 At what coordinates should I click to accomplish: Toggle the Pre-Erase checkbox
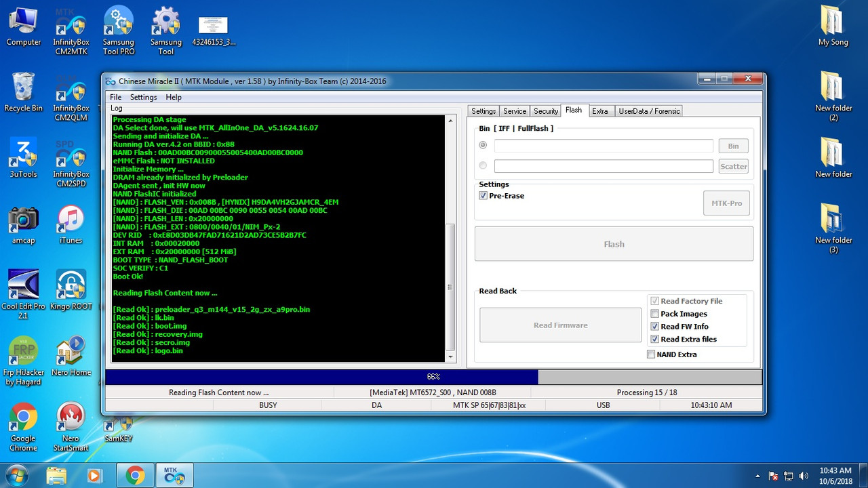point(483,196)
